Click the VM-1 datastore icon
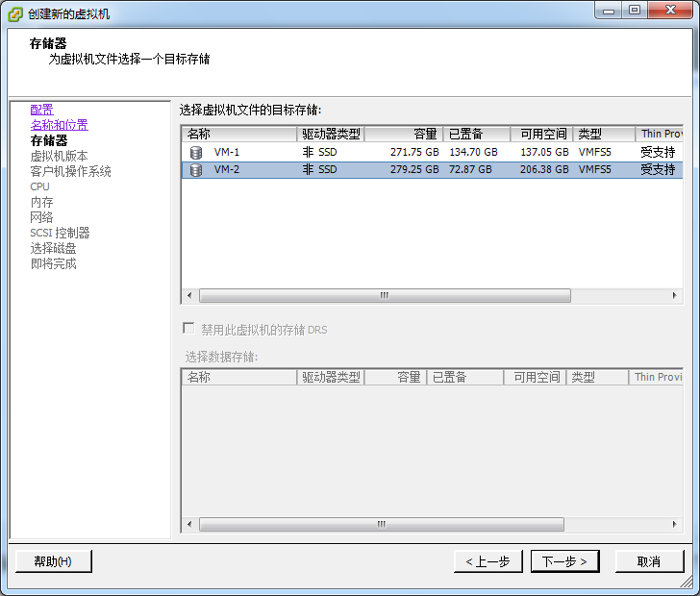Viewport: 700px width, 596px height. coord(196,152)
